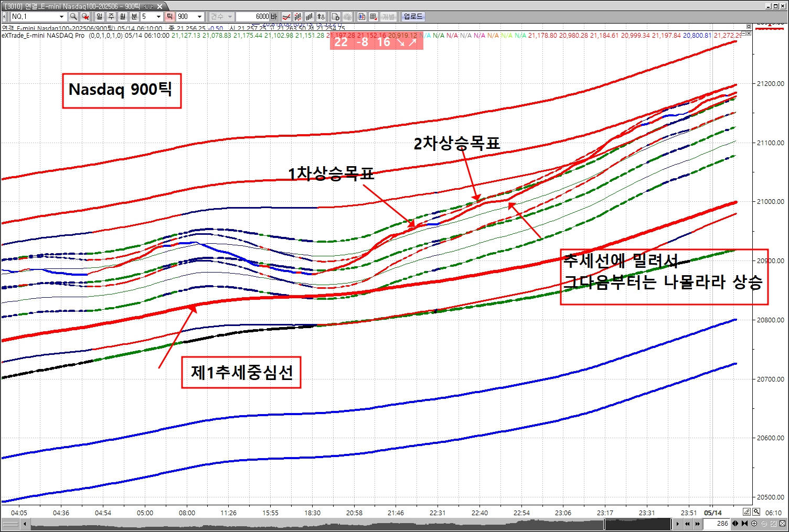The image size is (789, 532).
Task: Click the pencil drawing tool icon
Action: pos(747,512)
